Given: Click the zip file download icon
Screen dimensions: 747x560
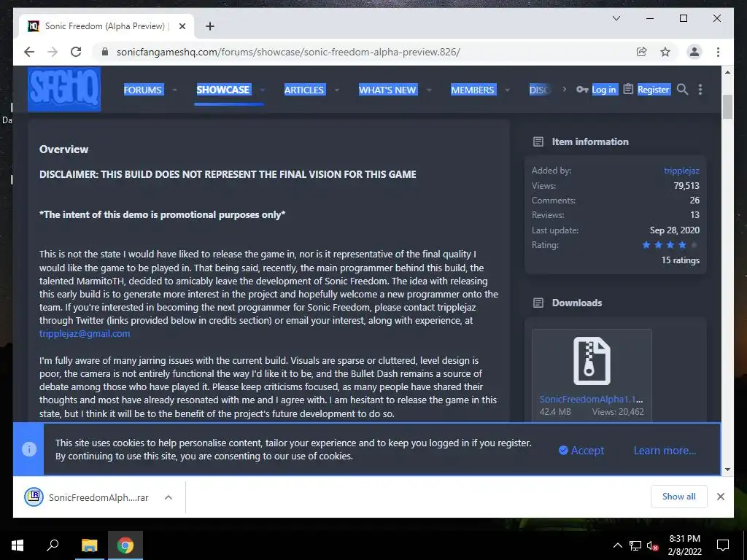Looking at the screenshot, I should (592, 360).
